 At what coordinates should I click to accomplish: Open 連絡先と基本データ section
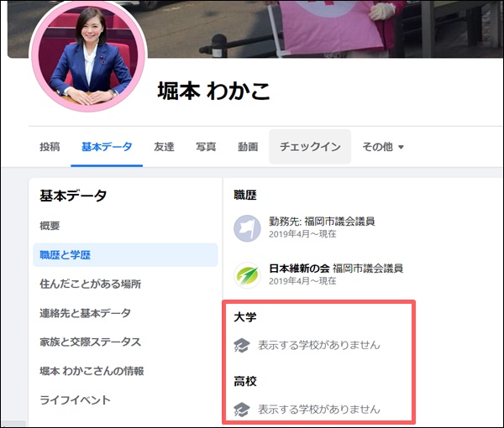pos(85,313)
